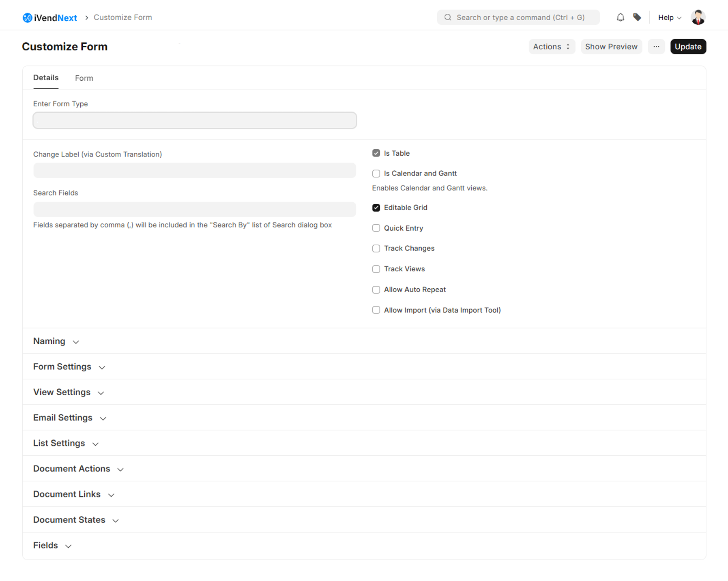Image resolution: width=728 pixels, height=581 pixels.
Task: Click the three-dots more options button
Action: pos(656,47)
